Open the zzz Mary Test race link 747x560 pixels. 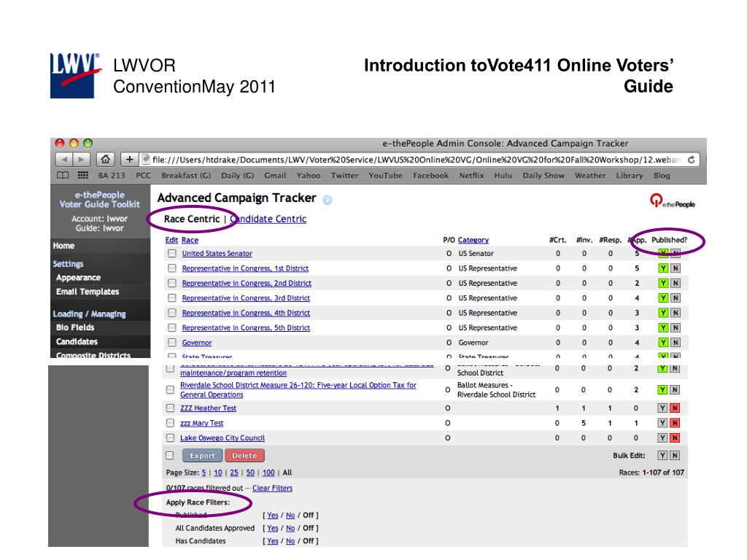[201, 424]
